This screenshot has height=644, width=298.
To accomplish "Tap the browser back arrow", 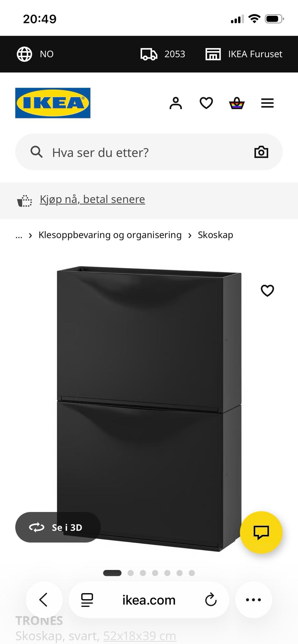I will pos(44,600).
